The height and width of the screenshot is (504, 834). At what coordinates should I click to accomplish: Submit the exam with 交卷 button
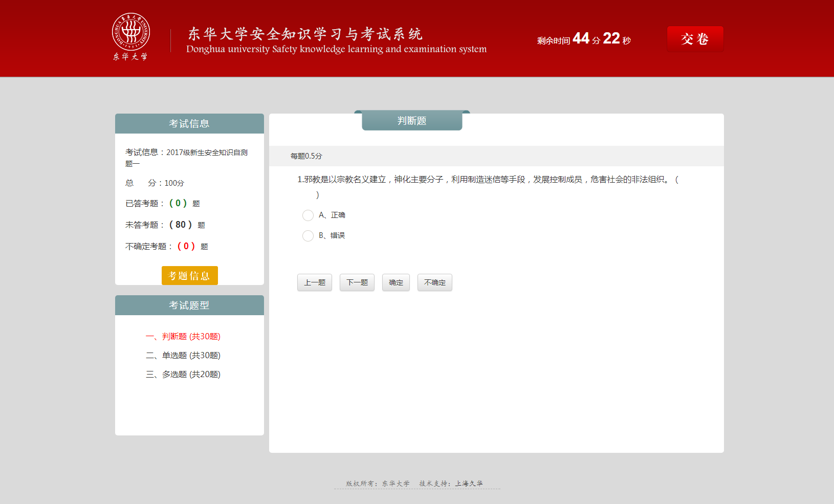pyautogui.click(x=695, y=39)
